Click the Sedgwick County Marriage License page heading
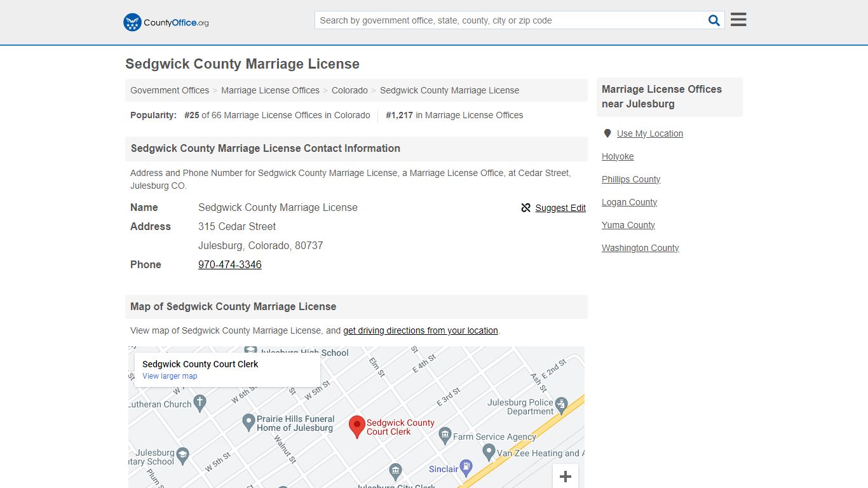The height and width of the screenshot is (488, 868). 242,64
